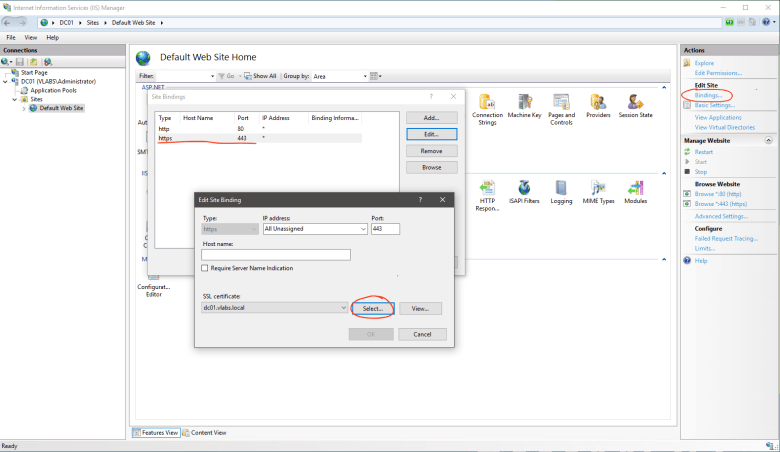Image resolution: width=780 pixels, height=452 pixels.
Task: Open the ISAPI Filters feature
Action: (524, 188)
